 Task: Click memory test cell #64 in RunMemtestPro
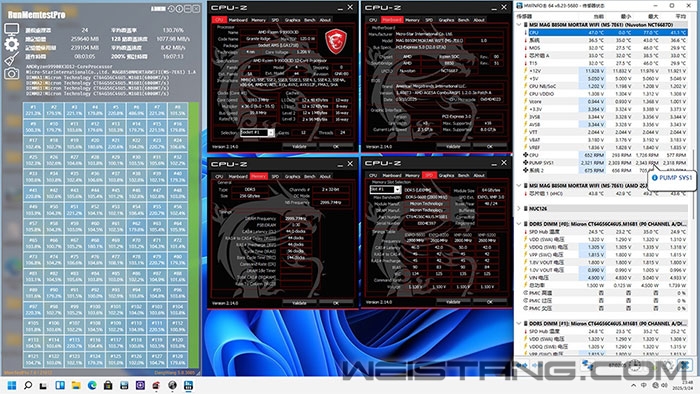177,226
